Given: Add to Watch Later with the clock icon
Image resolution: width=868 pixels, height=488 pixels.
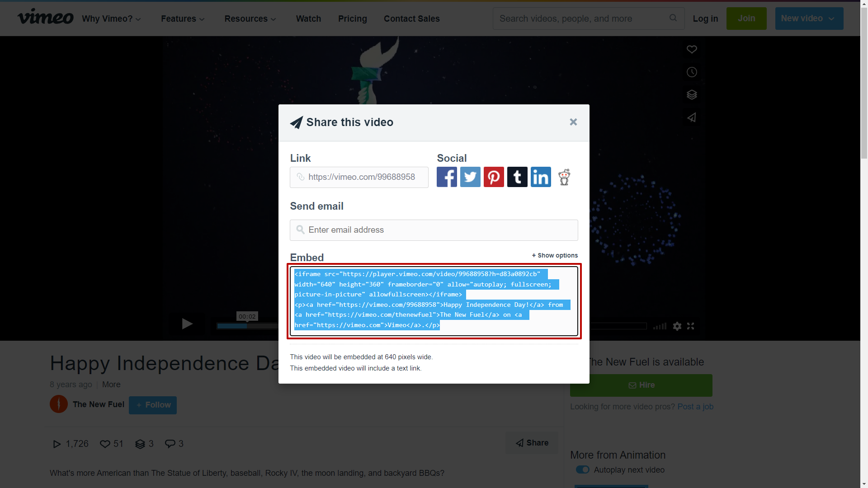Looking at the screenshot, I should click(x=692, y=72).
